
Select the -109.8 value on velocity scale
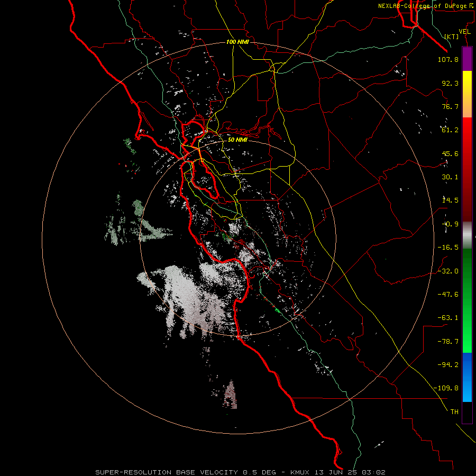tap(446, 388)
